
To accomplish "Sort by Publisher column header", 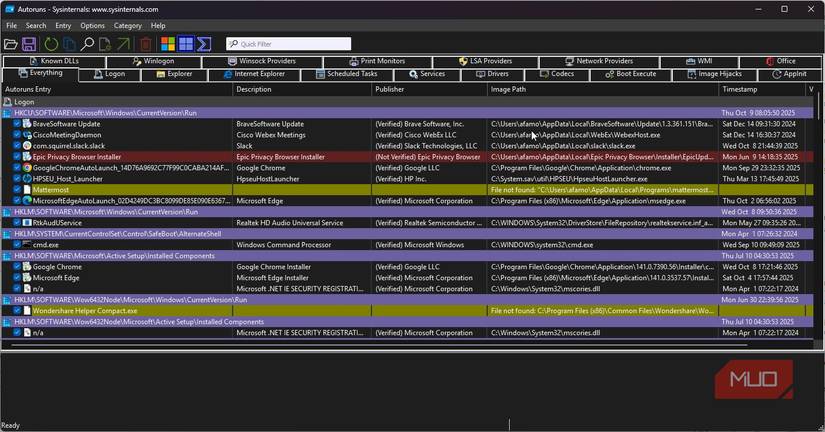I will click(429, 89).
